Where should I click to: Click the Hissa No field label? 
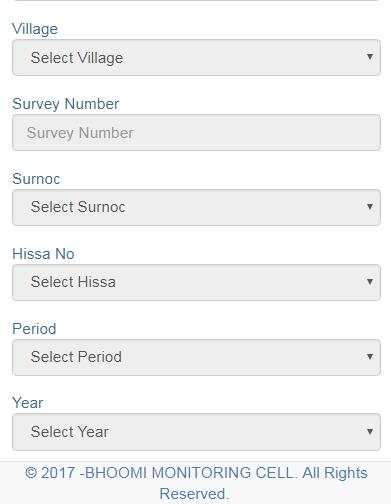(43, 254)
